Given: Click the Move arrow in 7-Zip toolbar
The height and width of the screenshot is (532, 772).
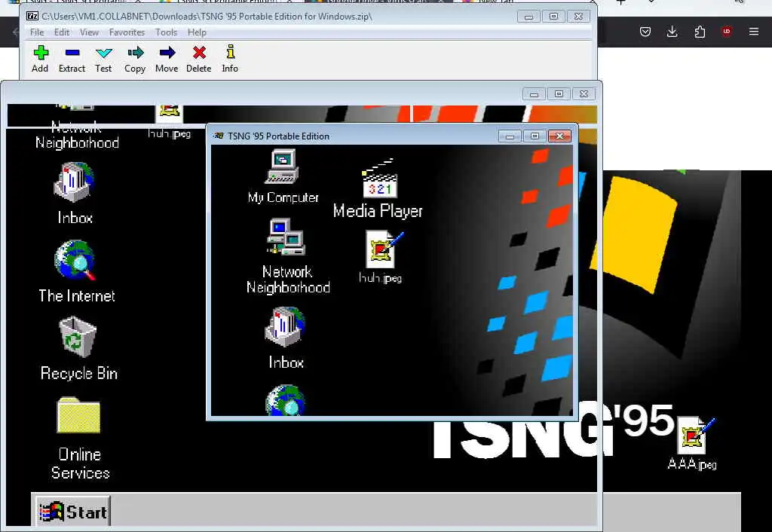Looking at the screenshot, I should pos(167,59).
